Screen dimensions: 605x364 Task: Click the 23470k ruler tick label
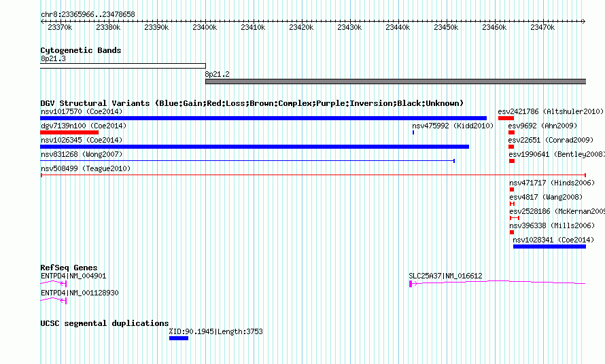(x=542, y=27)
